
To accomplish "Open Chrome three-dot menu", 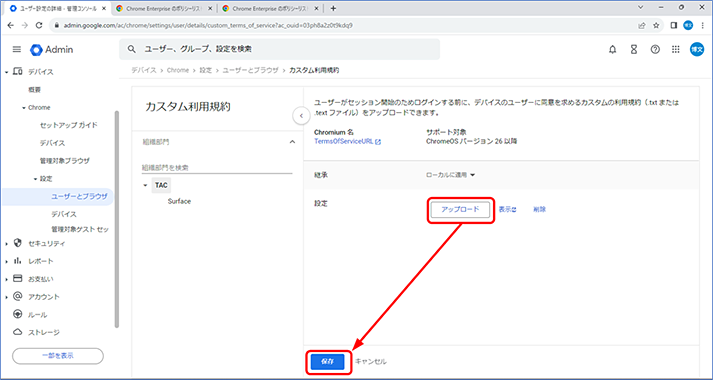I will pyautogui.click(x=702, y=25).
